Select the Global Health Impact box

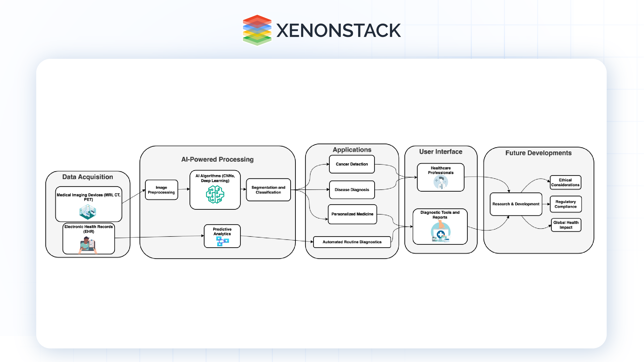pos(566,225)
